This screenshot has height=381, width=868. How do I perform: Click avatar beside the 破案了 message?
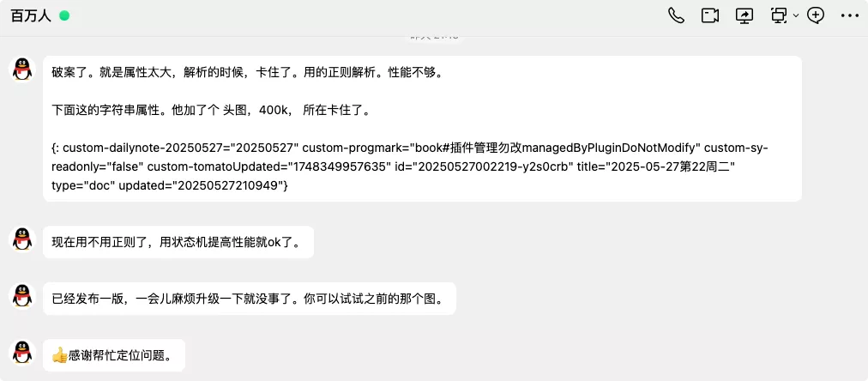(x=22, y=70)
